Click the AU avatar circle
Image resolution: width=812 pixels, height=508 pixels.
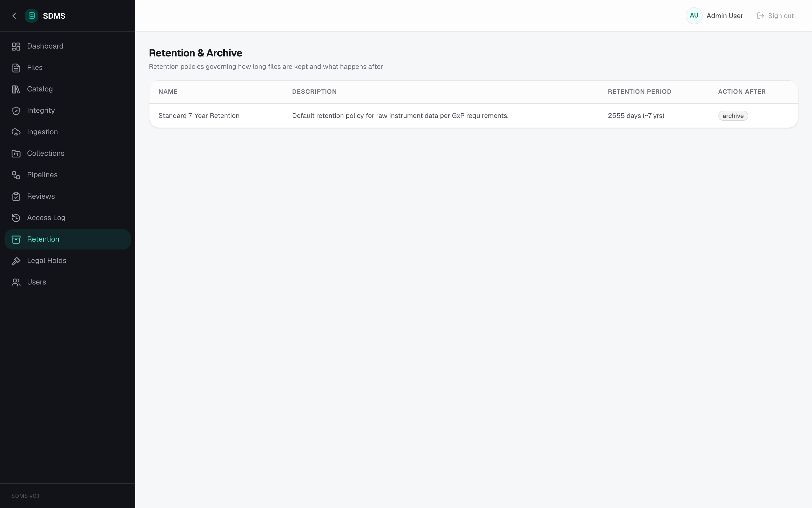694,16
